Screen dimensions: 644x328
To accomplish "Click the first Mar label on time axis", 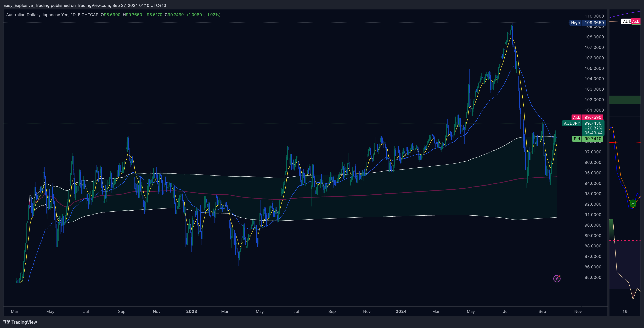I will click(x=14, y=311).
